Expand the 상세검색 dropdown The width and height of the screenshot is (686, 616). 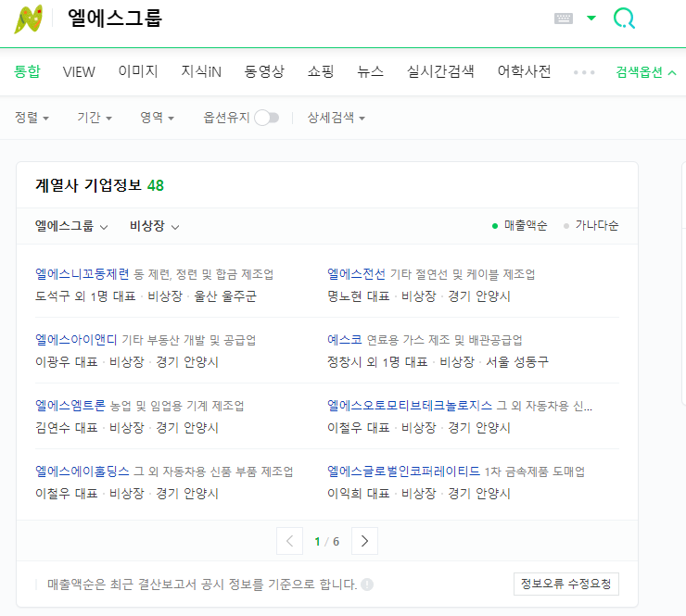336,117
